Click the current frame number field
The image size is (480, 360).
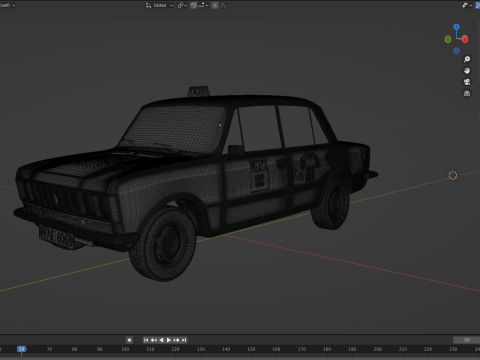[x=466, y=340]
